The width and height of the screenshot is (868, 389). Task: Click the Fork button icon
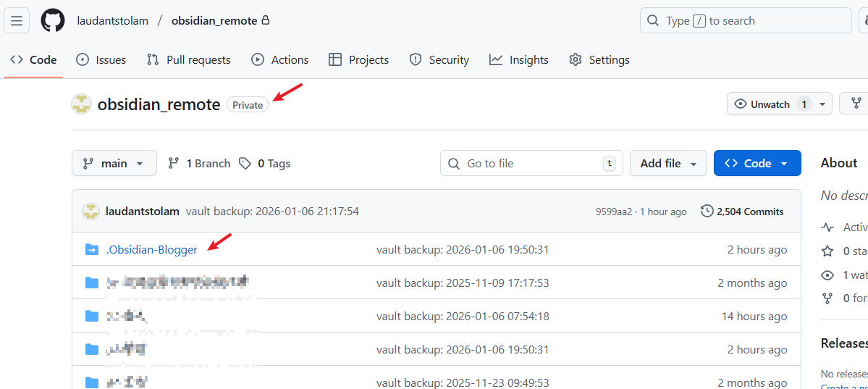(856, 104)
